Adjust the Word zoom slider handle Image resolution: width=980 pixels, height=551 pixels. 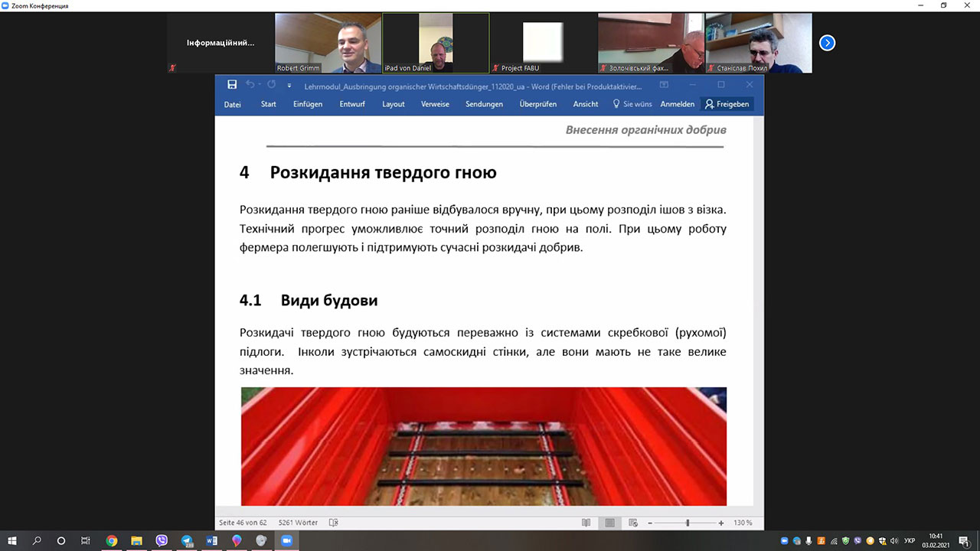(688, 523)
